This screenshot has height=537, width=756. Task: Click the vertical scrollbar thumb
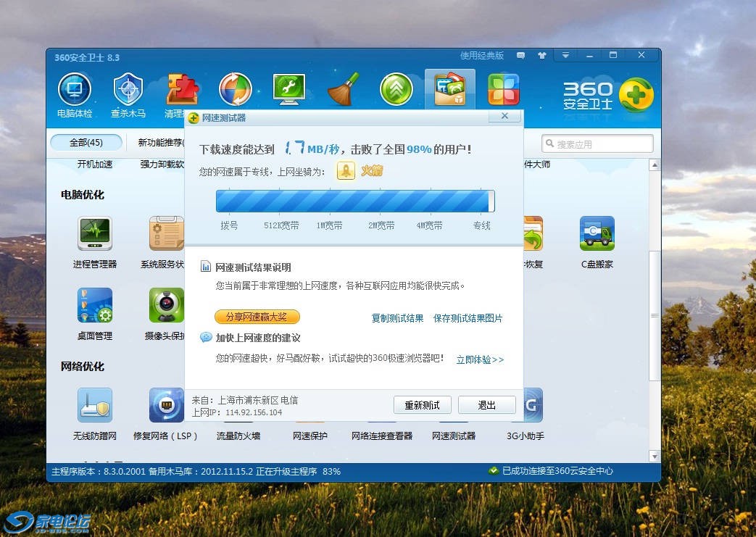(655, 316)
